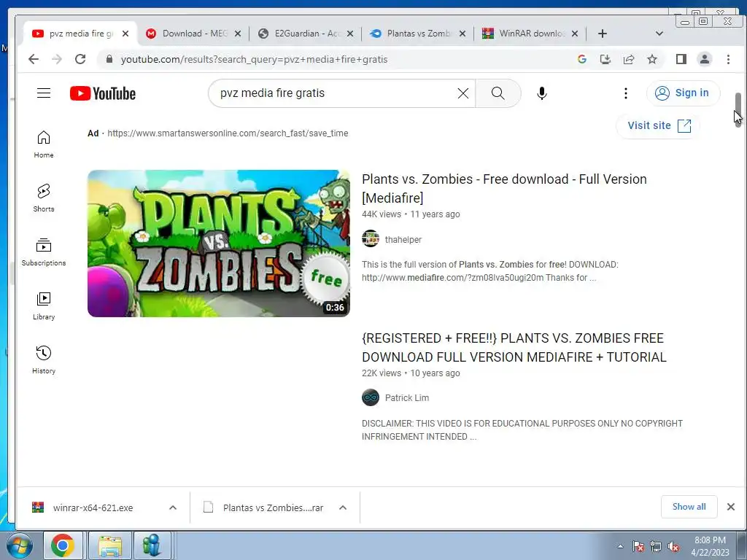Open History in the YouTube sidebar
This screenshot has height=560, width=747.
pos(44,359)
